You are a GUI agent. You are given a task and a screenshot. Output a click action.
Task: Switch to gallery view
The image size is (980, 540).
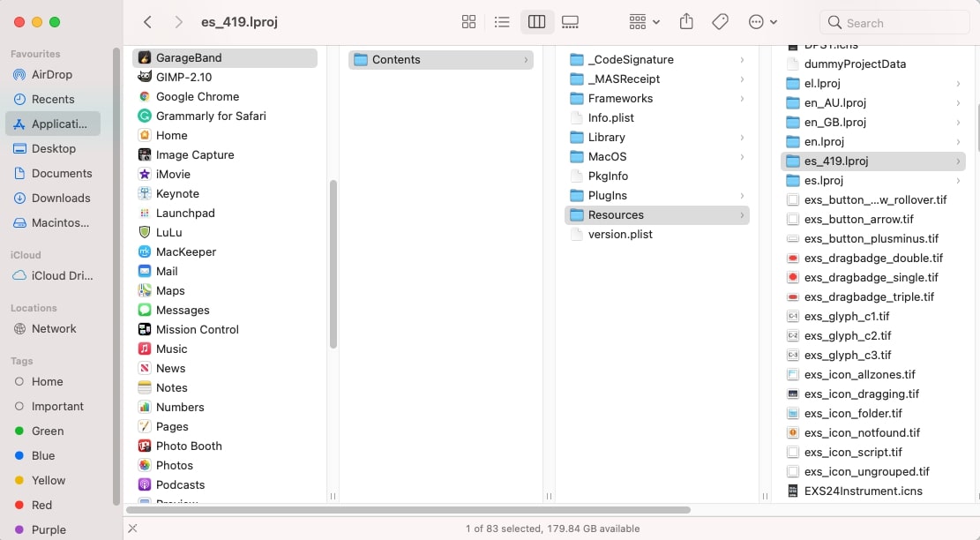pos(570,23)
